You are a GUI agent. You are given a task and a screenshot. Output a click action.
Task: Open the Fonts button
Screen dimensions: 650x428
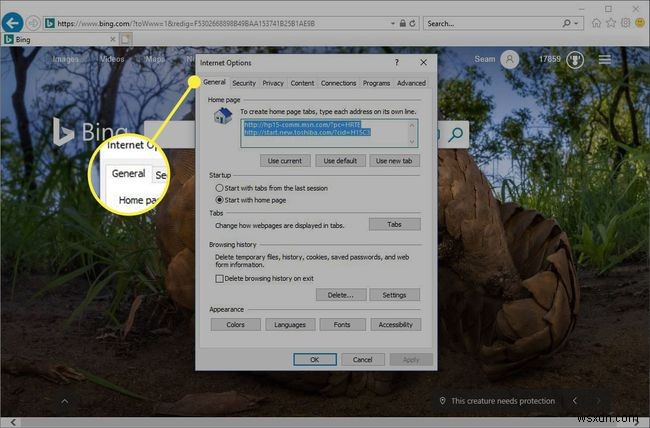tap(342, 324)
